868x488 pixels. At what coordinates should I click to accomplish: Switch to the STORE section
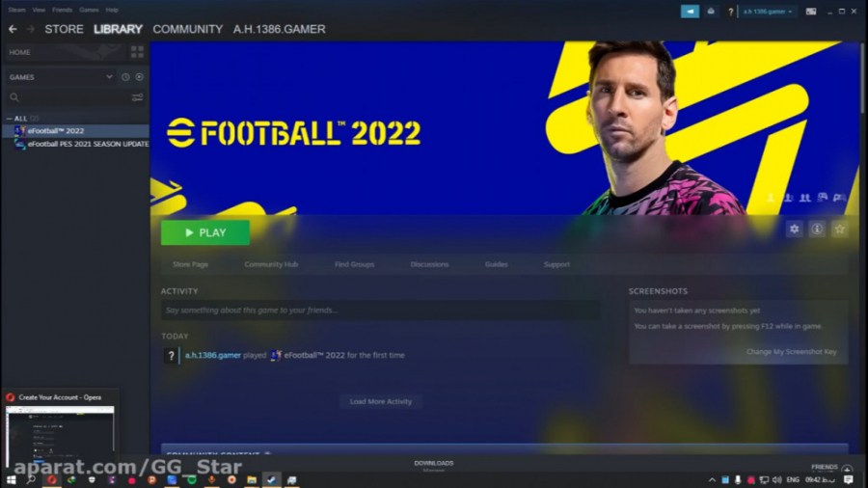65,29
